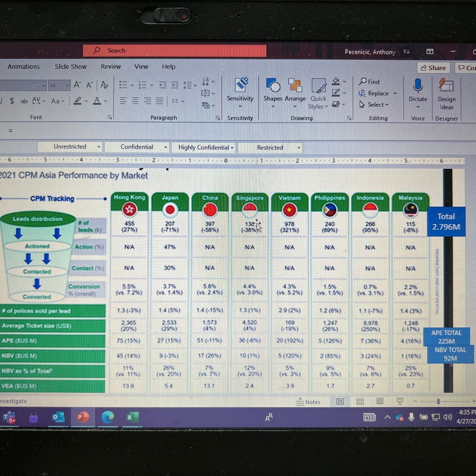
Task: Click the Search box
Action: pos(175,51)
